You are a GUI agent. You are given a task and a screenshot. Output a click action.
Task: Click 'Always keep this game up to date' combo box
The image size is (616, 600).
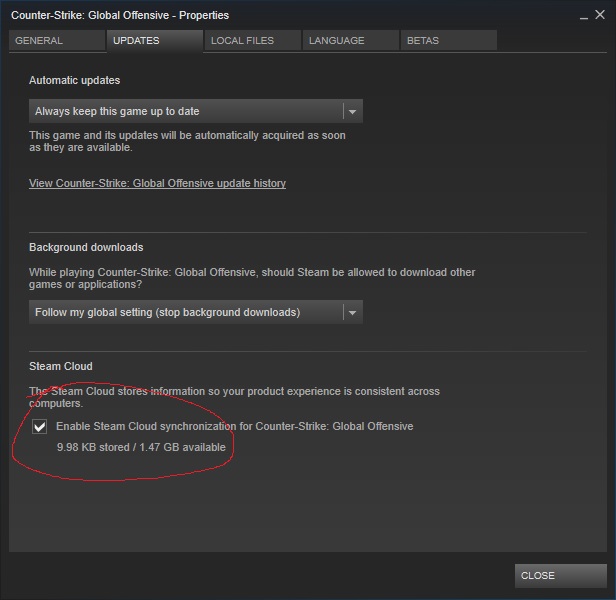click(x=196, y=111)
